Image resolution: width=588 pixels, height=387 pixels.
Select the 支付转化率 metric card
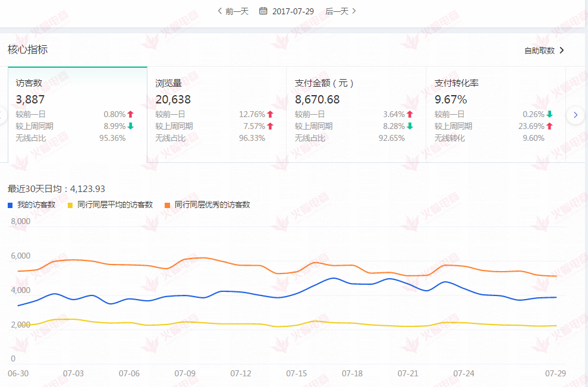(495, 114)
